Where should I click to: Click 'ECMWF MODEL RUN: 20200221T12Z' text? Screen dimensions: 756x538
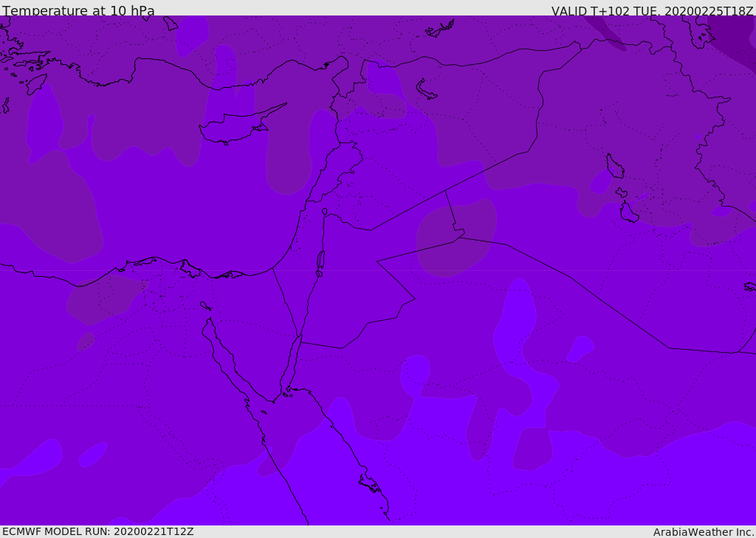coord(98,531)
